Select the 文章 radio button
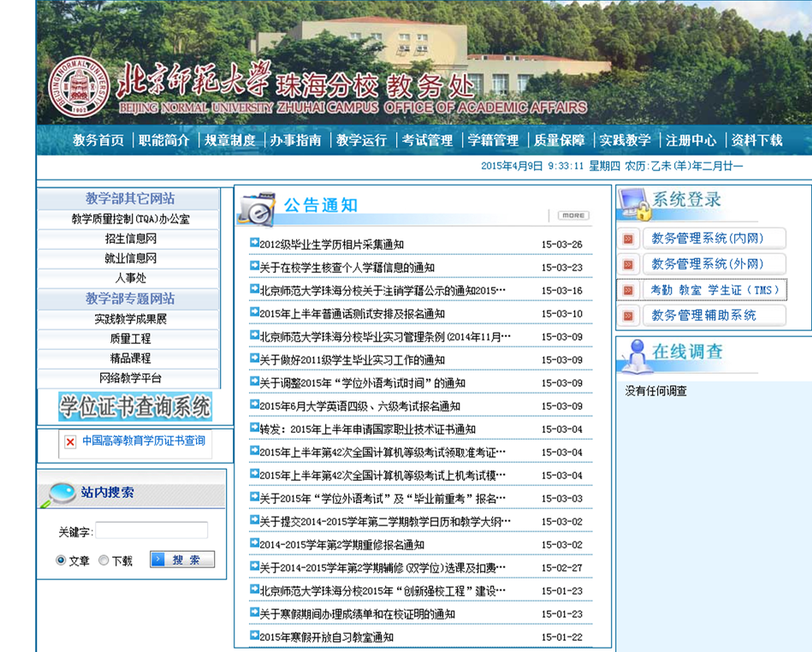This screenshot has width=812, height=652. [x=61, y=560]
